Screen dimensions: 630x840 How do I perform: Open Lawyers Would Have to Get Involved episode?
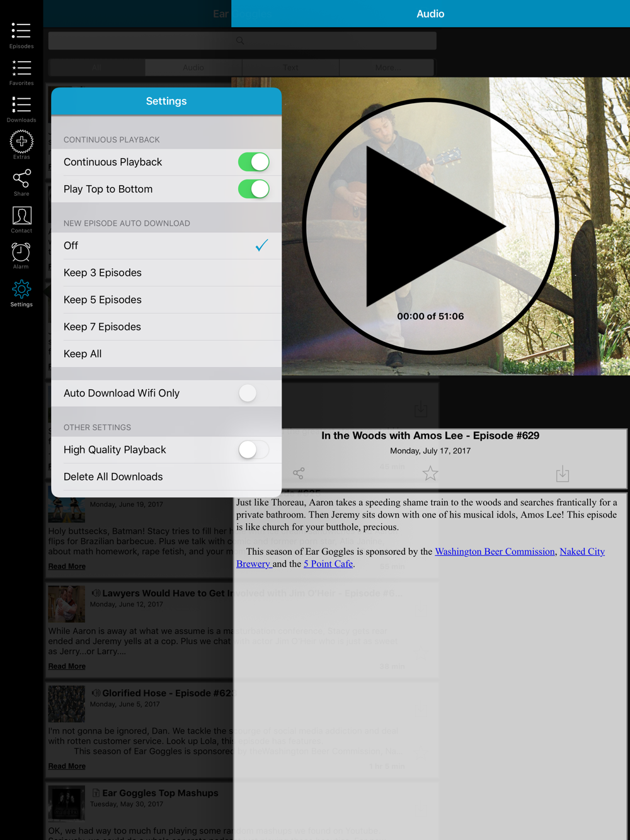tap(252, 593)
